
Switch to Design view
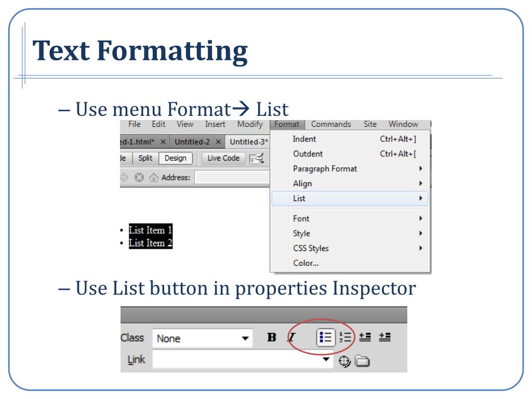click(176, 158)
